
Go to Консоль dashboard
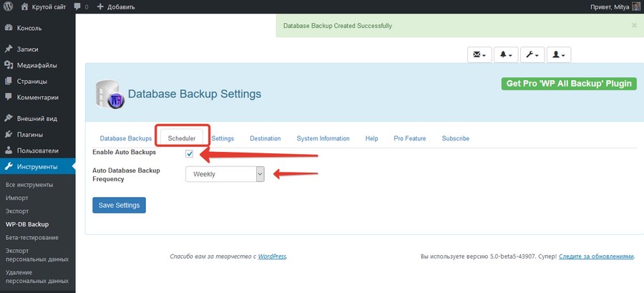click(x=29, y=29)
